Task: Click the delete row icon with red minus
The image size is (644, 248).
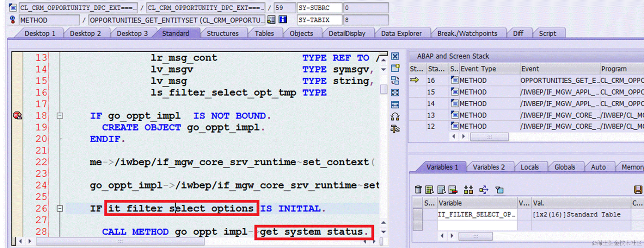Action: [x=453, y=190]
